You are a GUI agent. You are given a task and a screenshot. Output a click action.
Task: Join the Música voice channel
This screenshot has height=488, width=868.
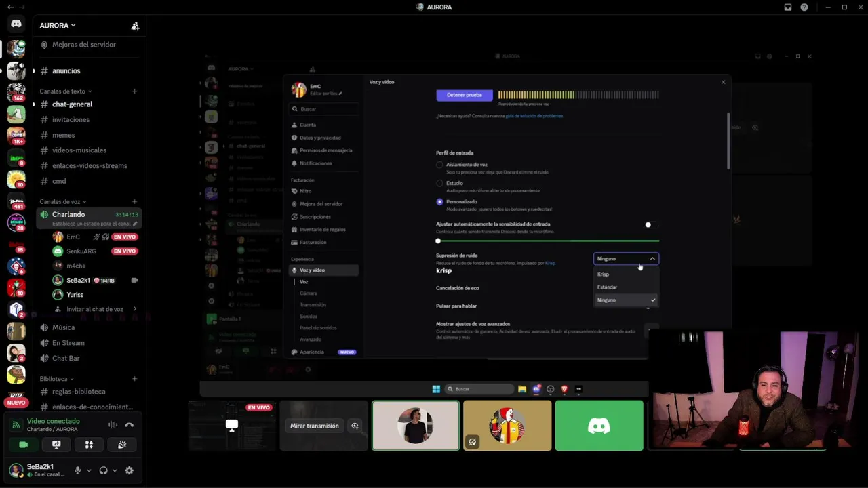[89, 327]
